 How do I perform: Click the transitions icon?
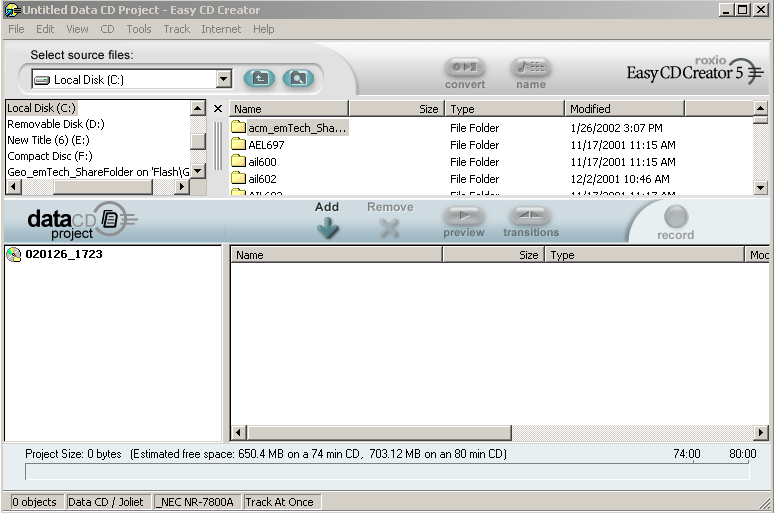pyautogui.click(x=530, y=215)
